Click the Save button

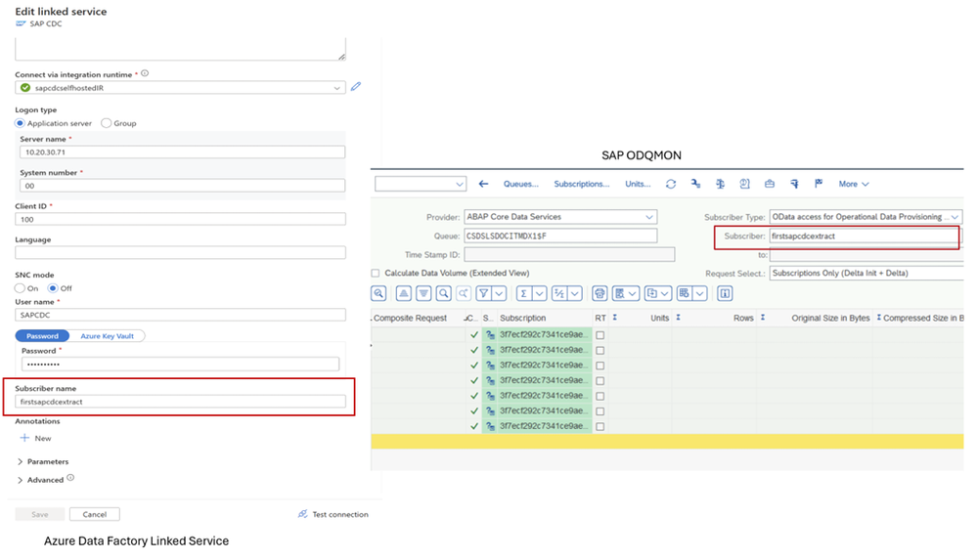[40, 514]
